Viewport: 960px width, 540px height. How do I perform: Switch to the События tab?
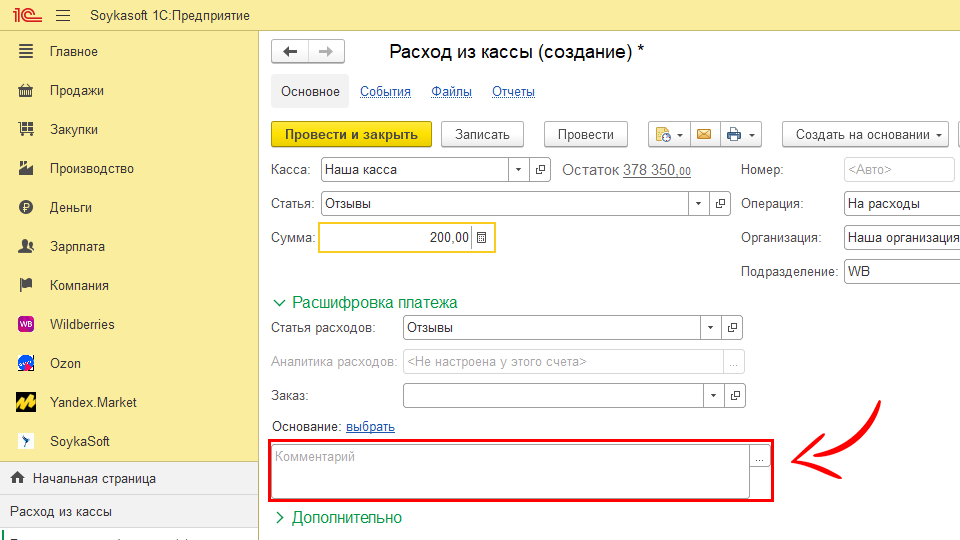click(x=385, y=91)
